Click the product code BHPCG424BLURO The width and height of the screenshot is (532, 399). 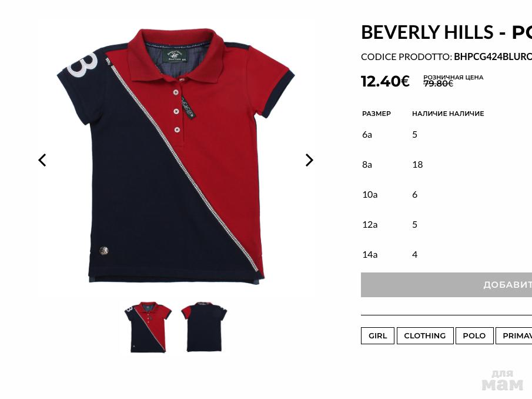click(493, 56)
